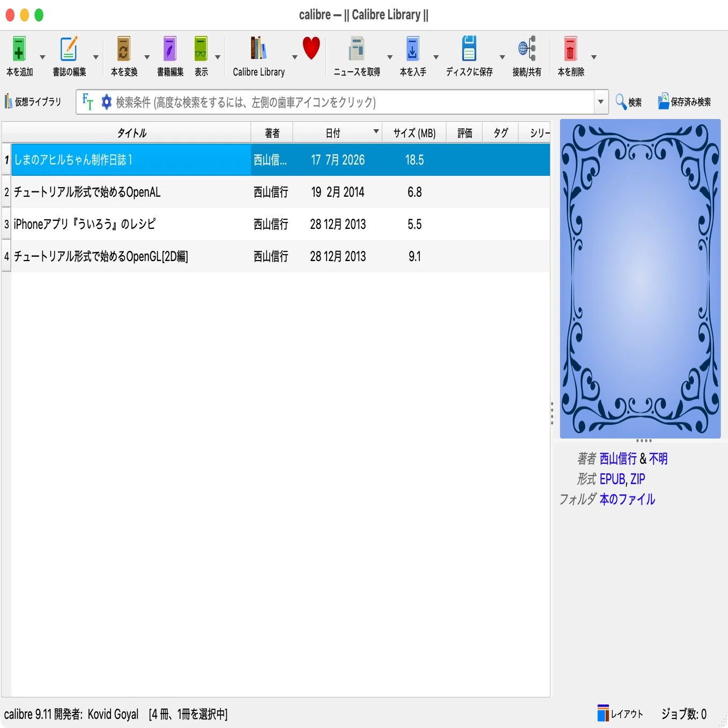Click the 本を削除 remove books icon
Image resolution: width=728 pixels, height=728 pixels.
point(570,49)
